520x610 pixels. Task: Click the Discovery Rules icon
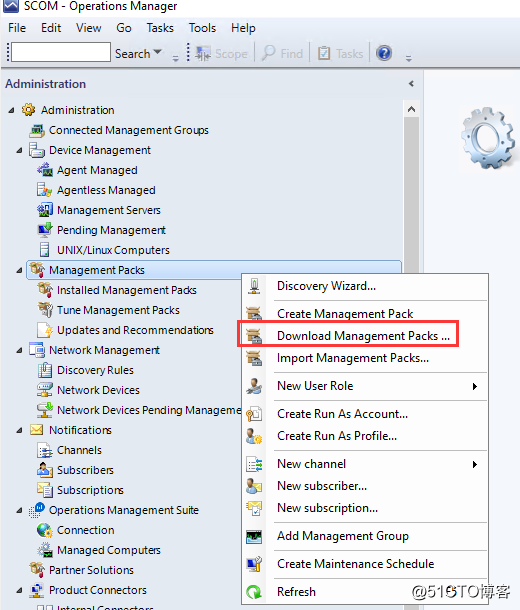[x=45, y=370]
